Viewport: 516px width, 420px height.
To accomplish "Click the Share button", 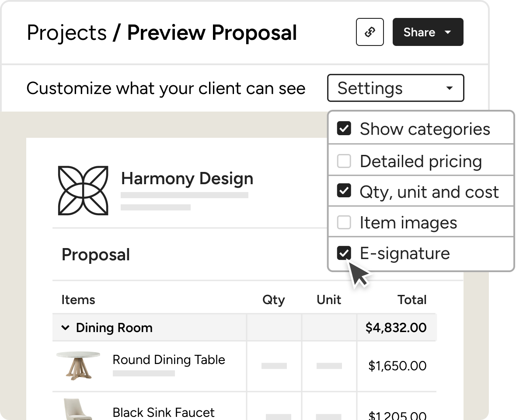I will coord(419,32).
